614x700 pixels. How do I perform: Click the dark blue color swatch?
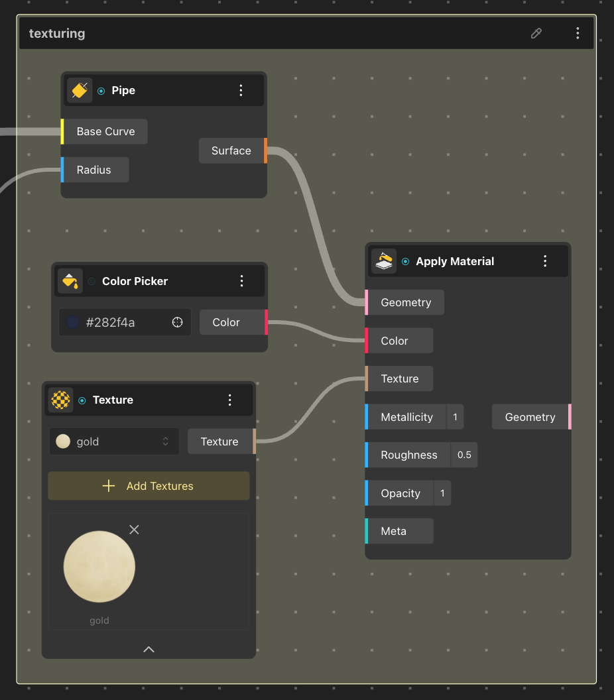[x=73, y=322]
